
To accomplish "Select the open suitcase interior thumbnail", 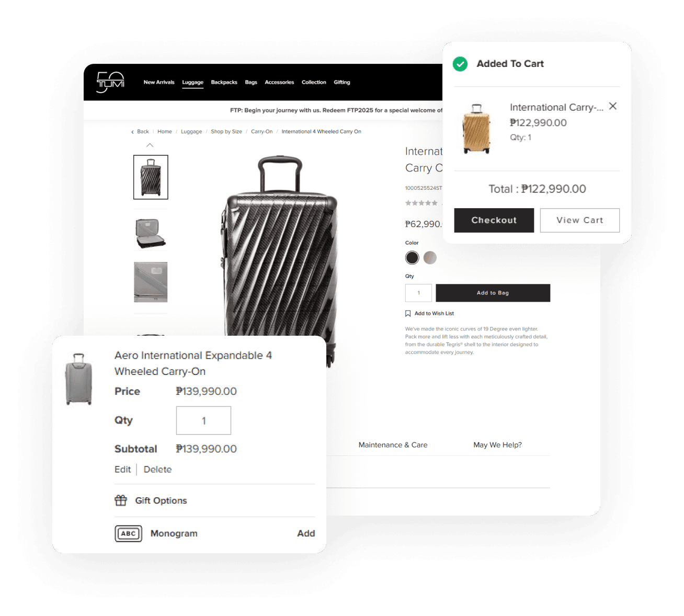I will click(151, 233).
